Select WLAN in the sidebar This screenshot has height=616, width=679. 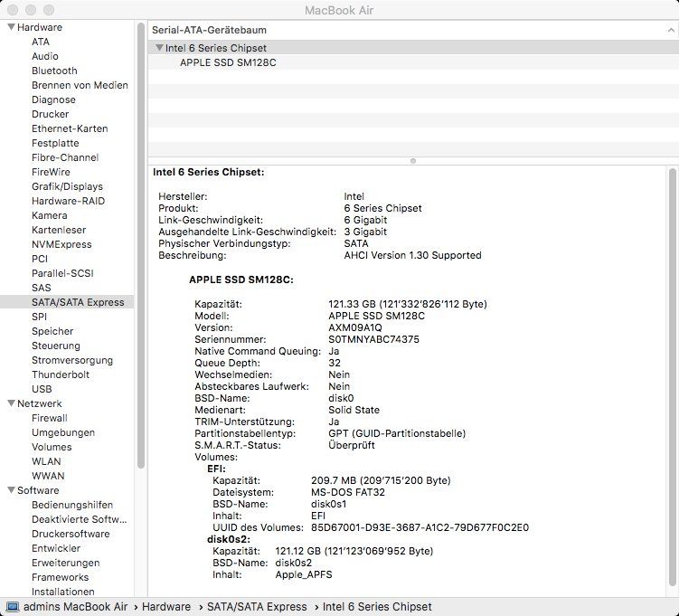coord(46,461)
